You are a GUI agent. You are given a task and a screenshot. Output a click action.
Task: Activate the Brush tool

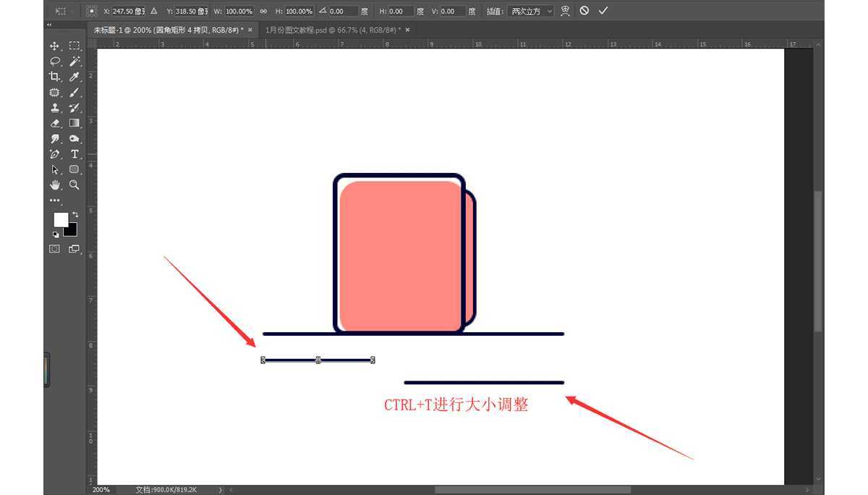[74, 93]
